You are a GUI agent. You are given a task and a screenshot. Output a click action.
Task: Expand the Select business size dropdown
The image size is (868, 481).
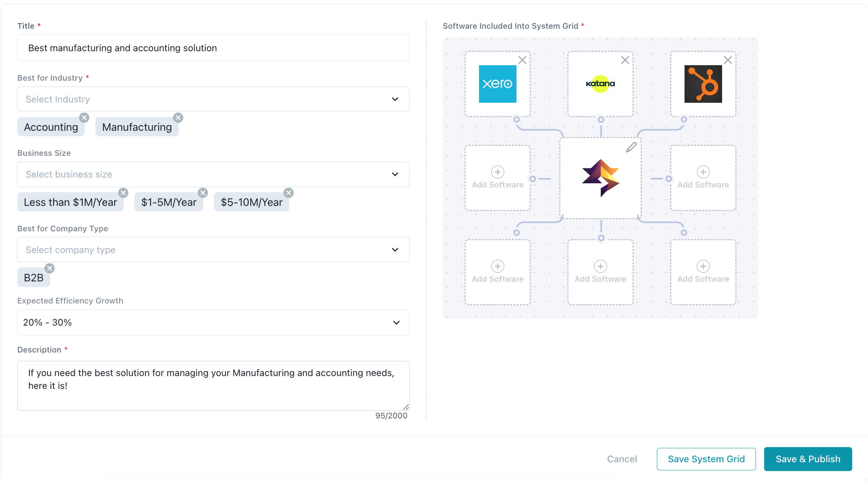[x=213, y=174]
